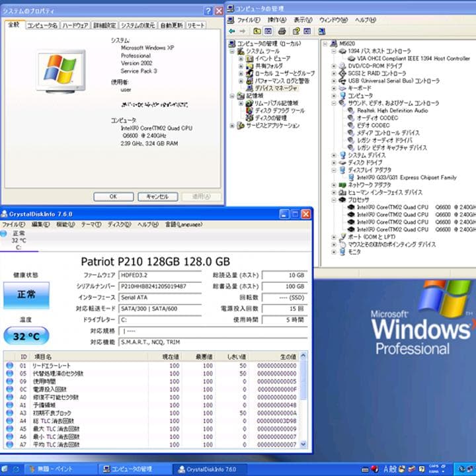This screenshot has height=476, width=476.
Task: Collapse the ディスプレイ アダプタ node
Action: (x=334, y=170)
